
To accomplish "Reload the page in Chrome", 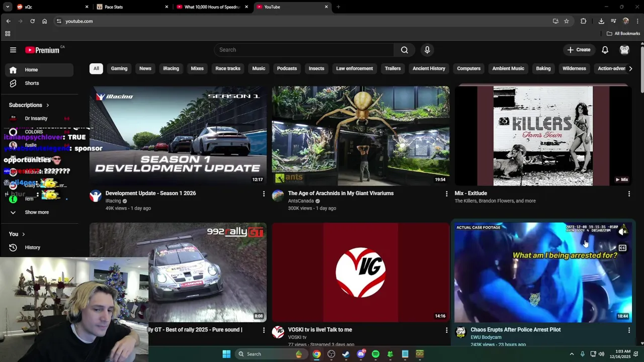I will click(x=32, y=21).
